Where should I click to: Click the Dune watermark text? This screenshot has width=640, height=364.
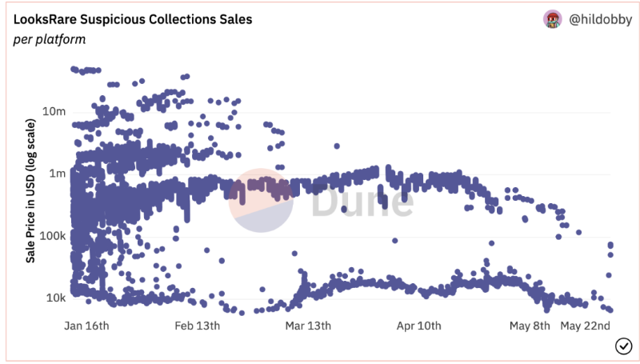pyautogui.click(x=362, y=202)
